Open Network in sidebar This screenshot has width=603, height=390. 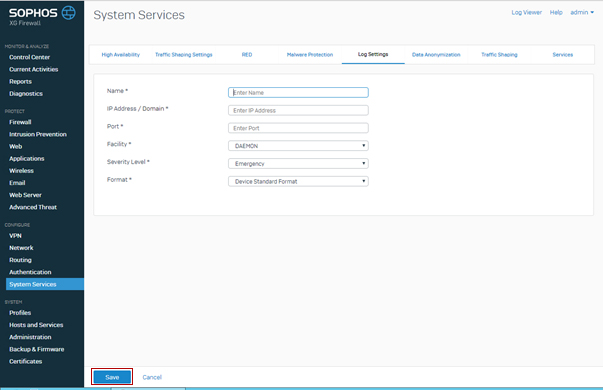tap(21, 248)
